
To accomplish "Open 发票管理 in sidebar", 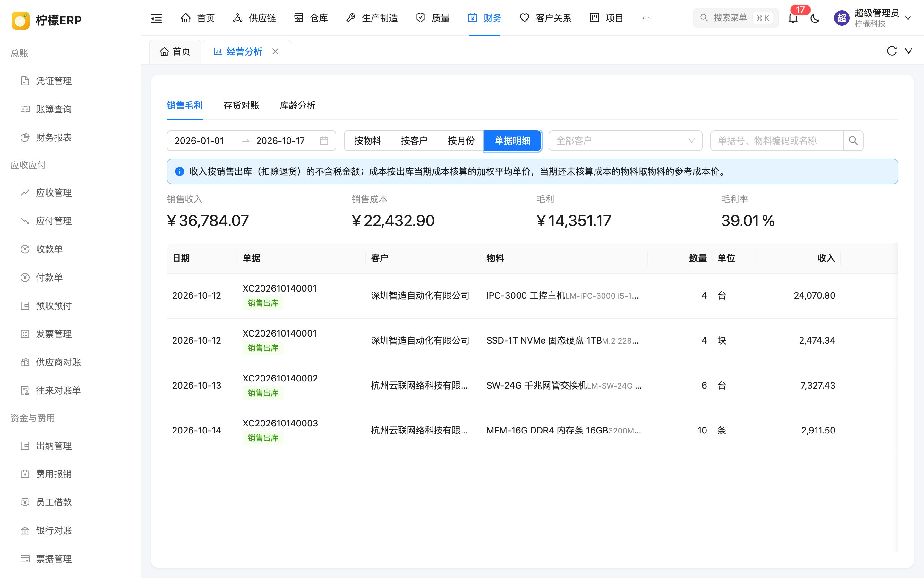I will point(70,334).
